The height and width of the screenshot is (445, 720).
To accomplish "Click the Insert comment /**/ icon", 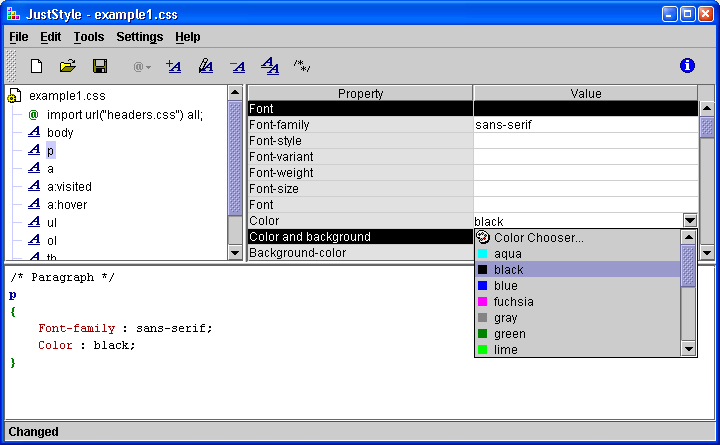I will pos(302,66).
